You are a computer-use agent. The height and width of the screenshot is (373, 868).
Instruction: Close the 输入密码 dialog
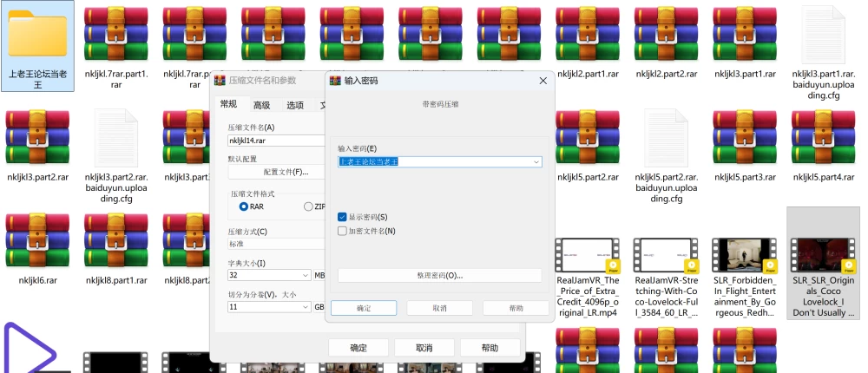click(x=543, y=81)
